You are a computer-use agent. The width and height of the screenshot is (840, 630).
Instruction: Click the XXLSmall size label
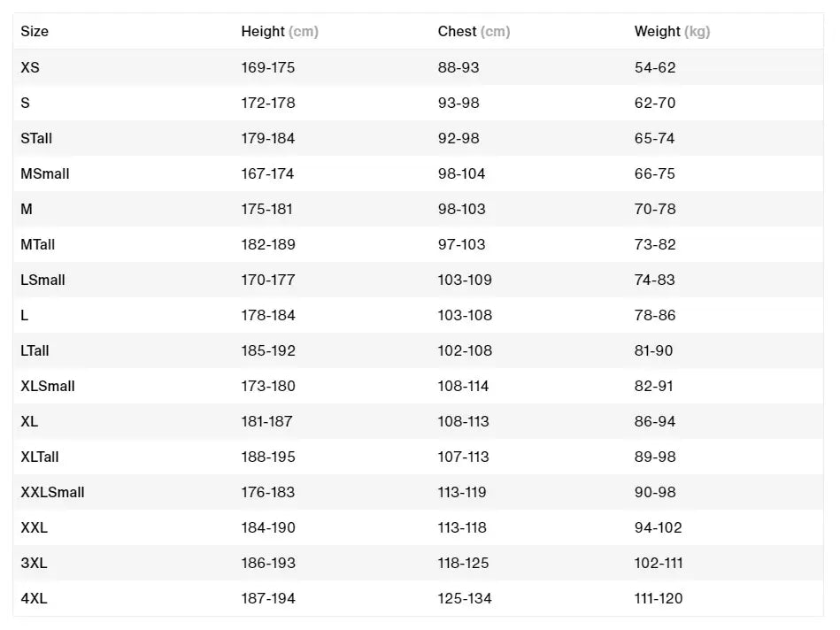pos(53,492)
